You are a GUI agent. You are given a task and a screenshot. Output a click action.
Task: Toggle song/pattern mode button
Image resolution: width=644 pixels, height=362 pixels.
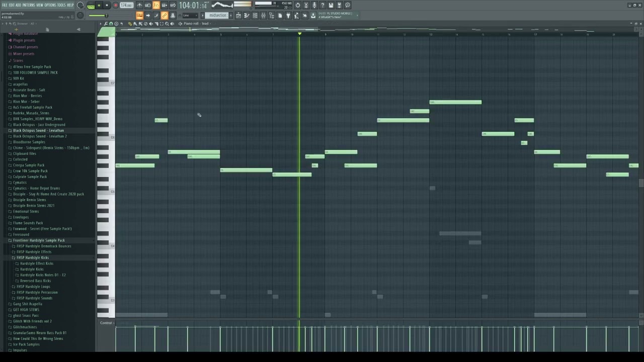(x=91, y=6)
